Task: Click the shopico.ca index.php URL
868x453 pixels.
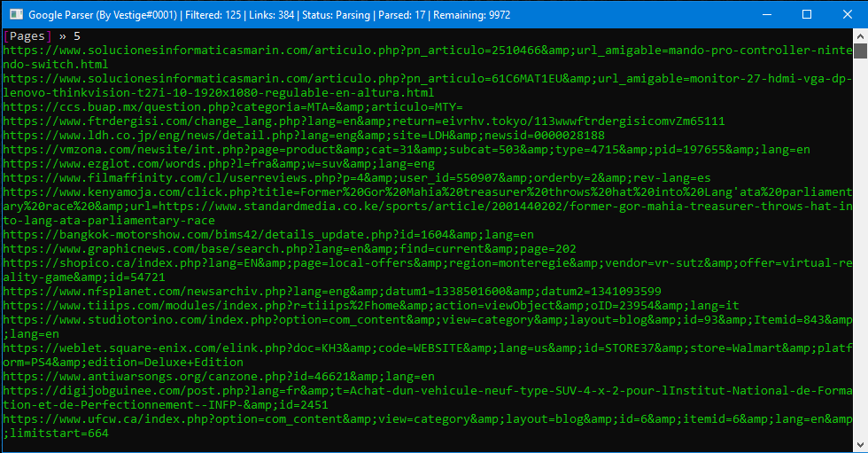Action: (x=427, y=270)
